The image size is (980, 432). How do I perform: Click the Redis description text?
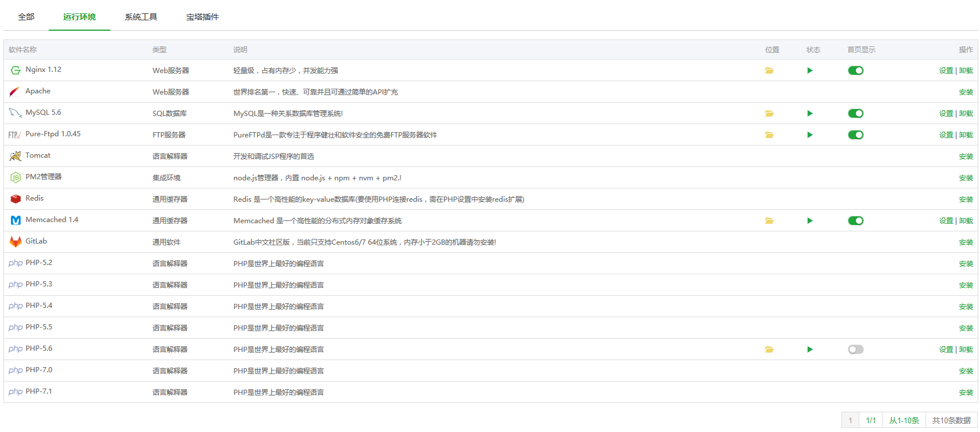point(379,199)
